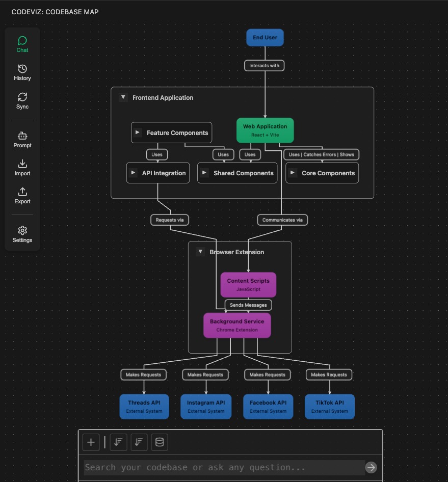Click the first sort icon beside plus

point(118,442)
